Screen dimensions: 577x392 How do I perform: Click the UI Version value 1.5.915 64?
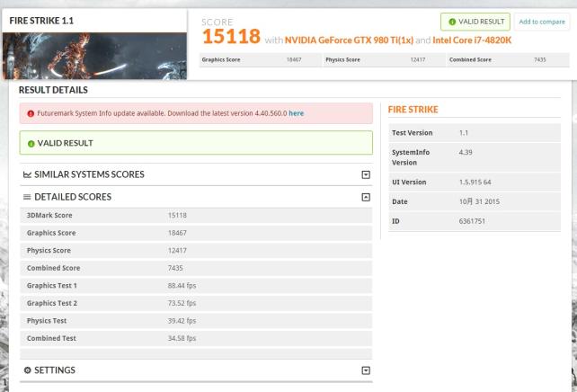tap(475, 183)
